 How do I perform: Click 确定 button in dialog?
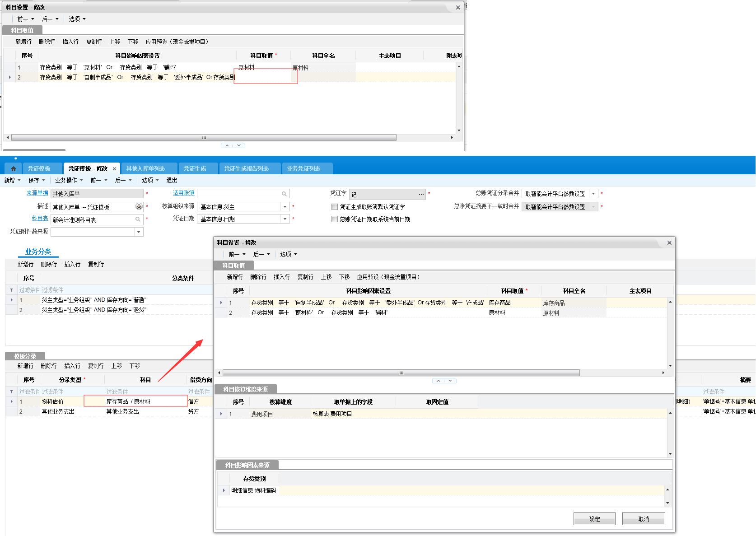594,519
